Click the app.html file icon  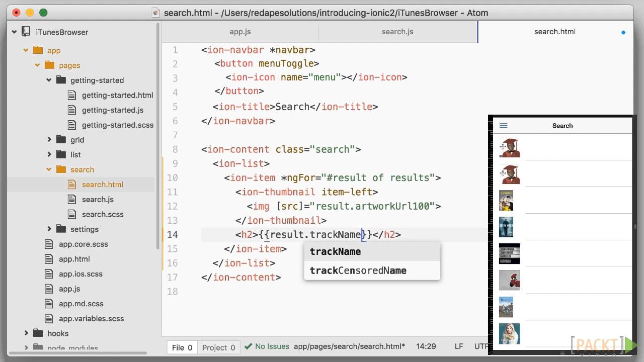pyautogui.click(x=49, y=258)
